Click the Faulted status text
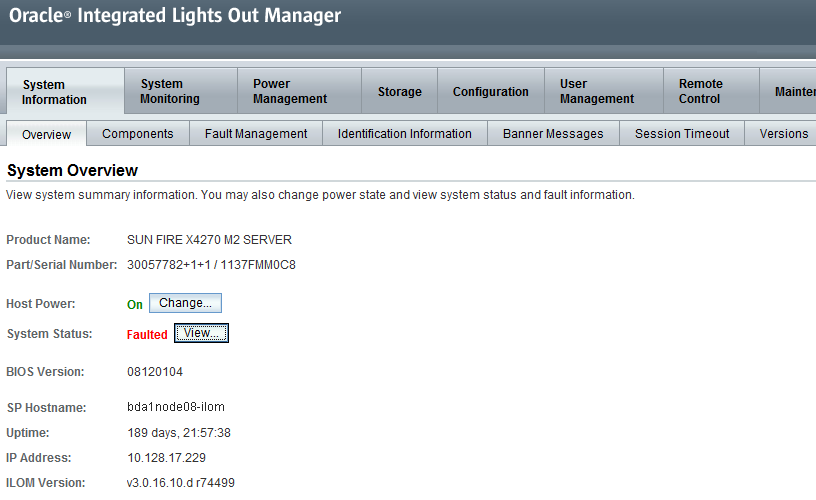 pos(147,335)
